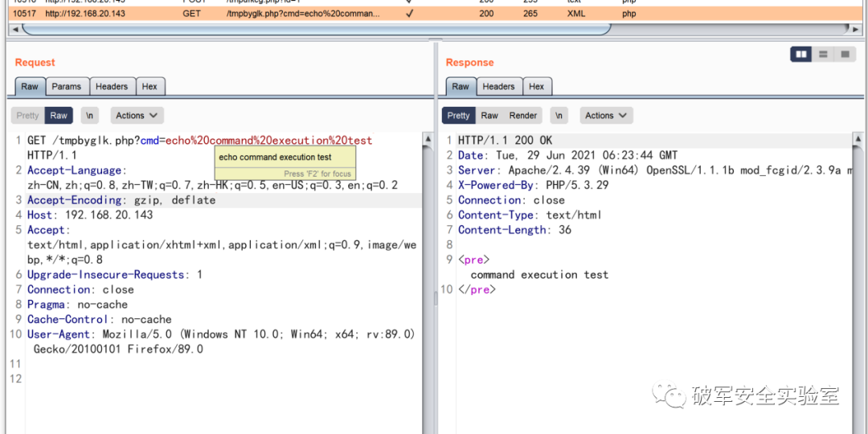Screen dimensions: 868x434
Task: Click the Content-Type text/html header
Action: [x=530, y=215]
